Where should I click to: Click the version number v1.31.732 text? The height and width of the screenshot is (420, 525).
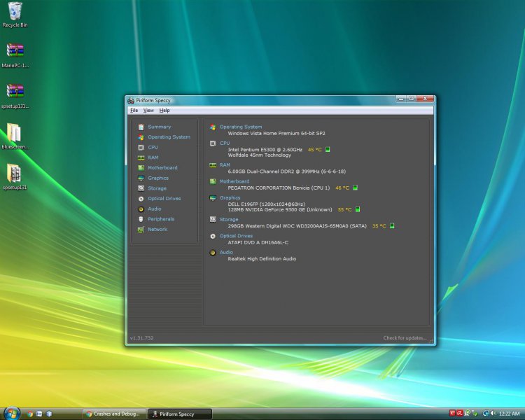pos(141,338)
